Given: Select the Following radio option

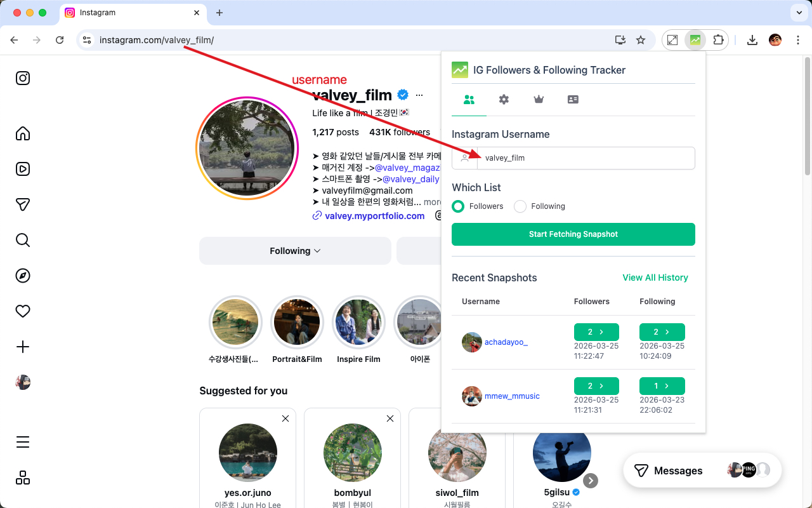Looking at the screenshot, I should tap(520, 206).
